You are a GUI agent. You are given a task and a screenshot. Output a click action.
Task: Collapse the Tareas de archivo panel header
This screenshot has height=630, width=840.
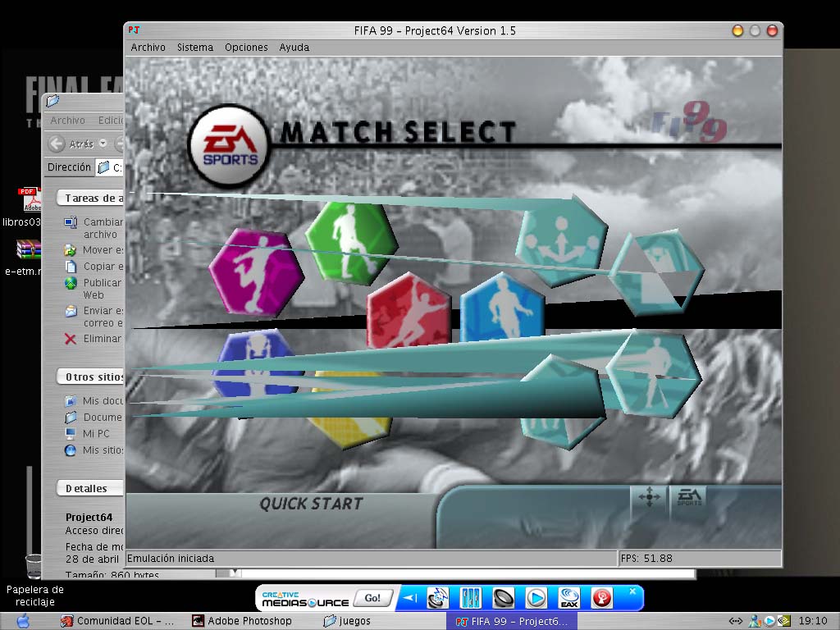point(91,199)
